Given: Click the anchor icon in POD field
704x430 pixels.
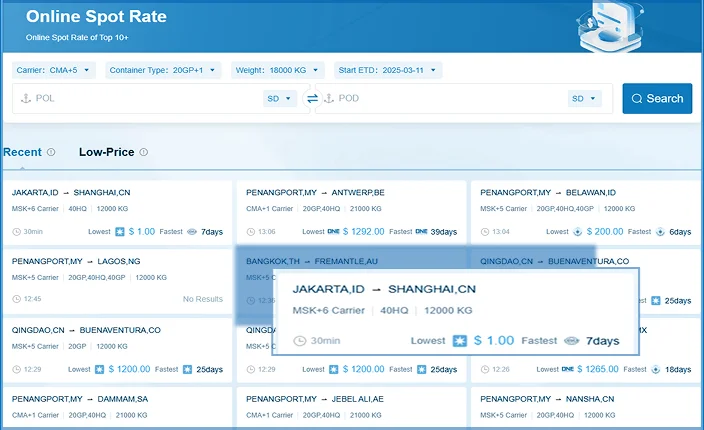Looking at the screenshot, I should point(329,98).
